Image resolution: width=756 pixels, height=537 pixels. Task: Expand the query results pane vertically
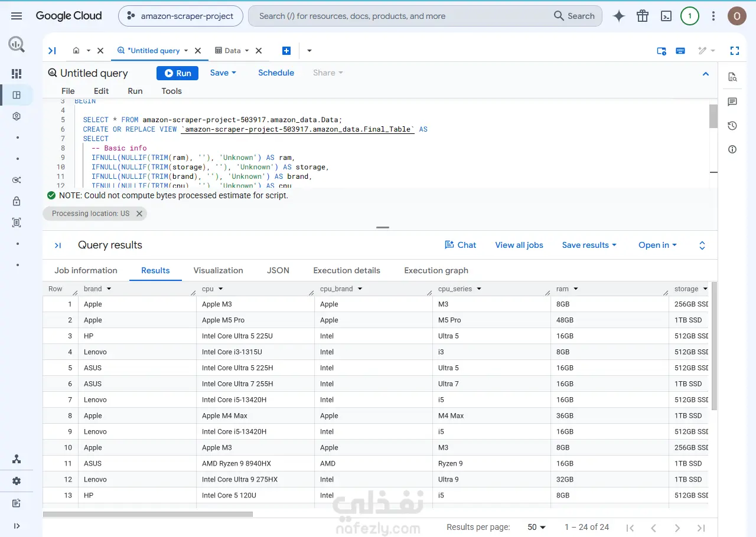[702, 245]
